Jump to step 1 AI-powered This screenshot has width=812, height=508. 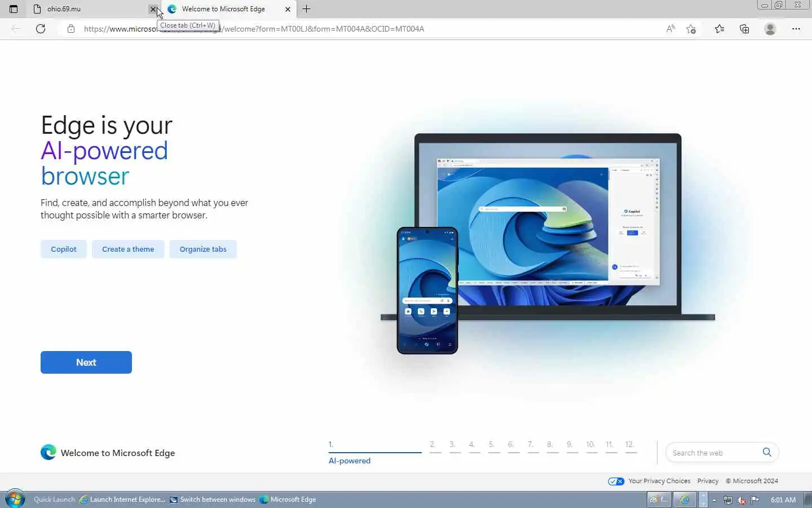375,453
